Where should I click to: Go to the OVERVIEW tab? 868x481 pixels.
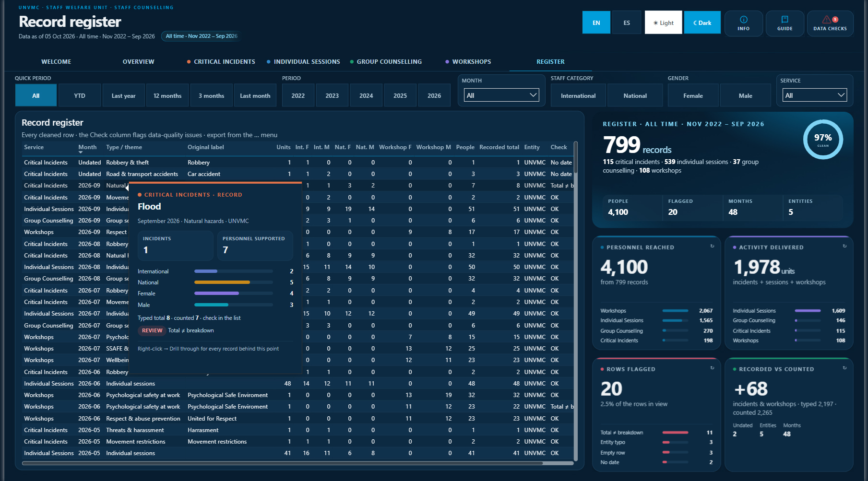(138, 62)
